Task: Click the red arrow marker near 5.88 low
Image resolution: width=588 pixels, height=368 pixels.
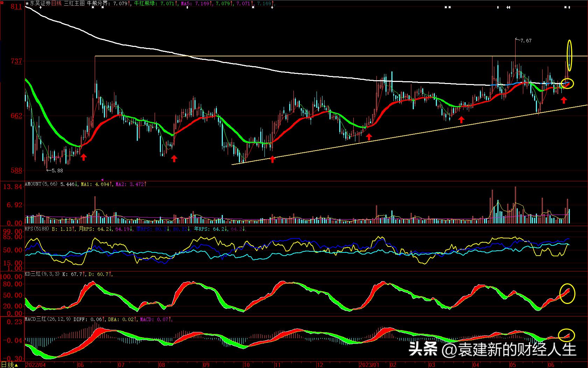Action: point(83,158)
